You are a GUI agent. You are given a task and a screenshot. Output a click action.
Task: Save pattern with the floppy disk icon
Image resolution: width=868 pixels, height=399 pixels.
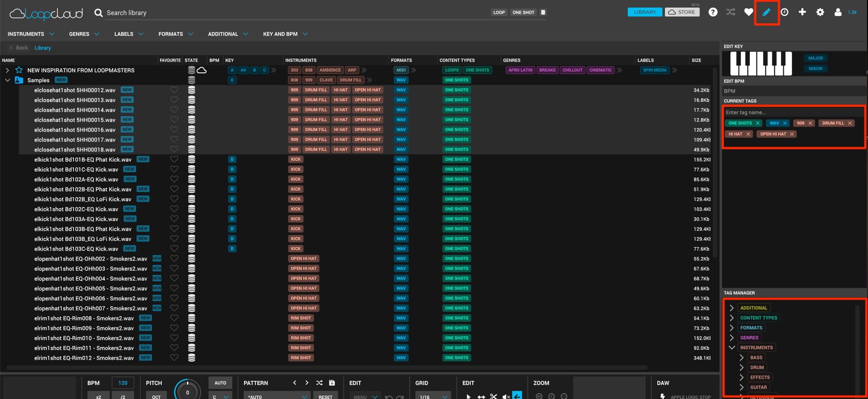click(x=332, y=383)
